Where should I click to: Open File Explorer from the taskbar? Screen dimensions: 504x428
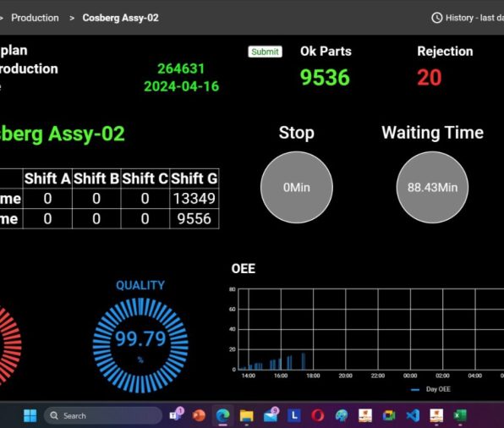click(247, 415)
